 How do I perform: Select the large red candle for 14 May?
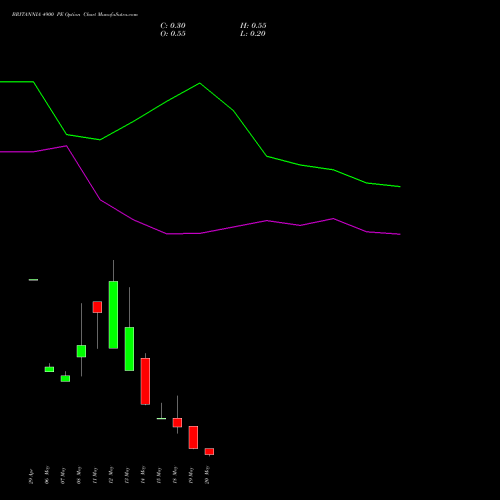(145, 381)
